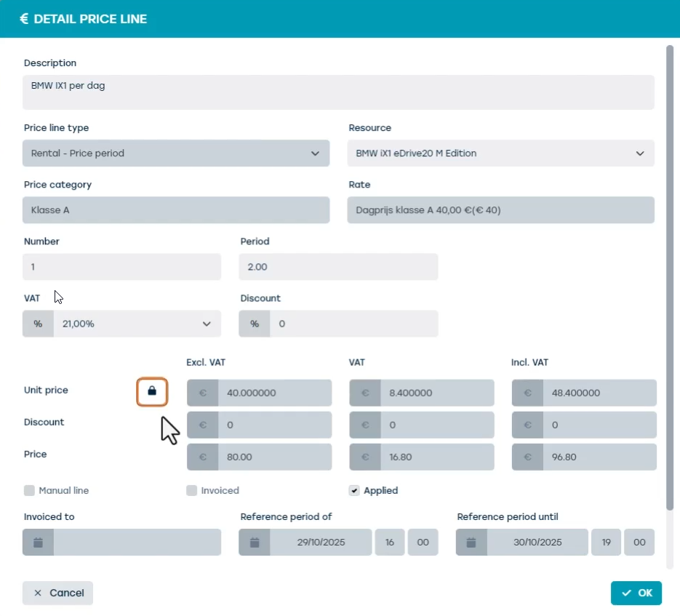Click the percent icon beside VAT rate

click(x=38, y=324)
